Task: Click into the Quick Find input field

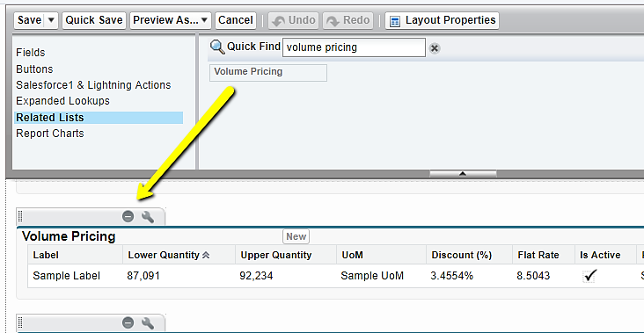Action: click(354, 47)
